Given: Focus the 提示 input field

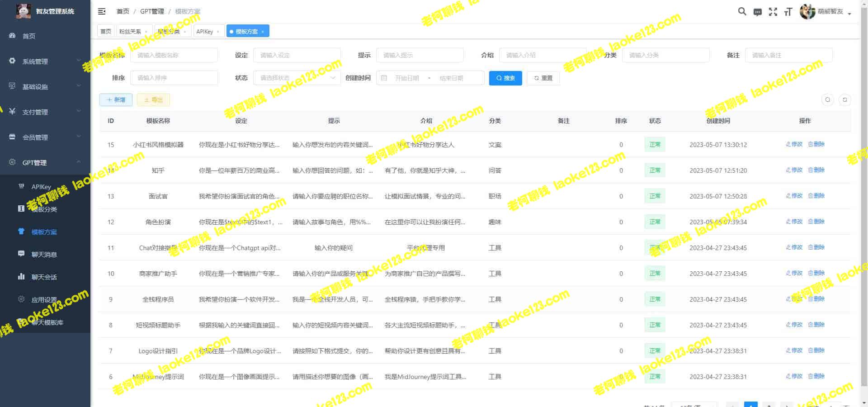Looking at the screenshot, I should coord(420,55).
